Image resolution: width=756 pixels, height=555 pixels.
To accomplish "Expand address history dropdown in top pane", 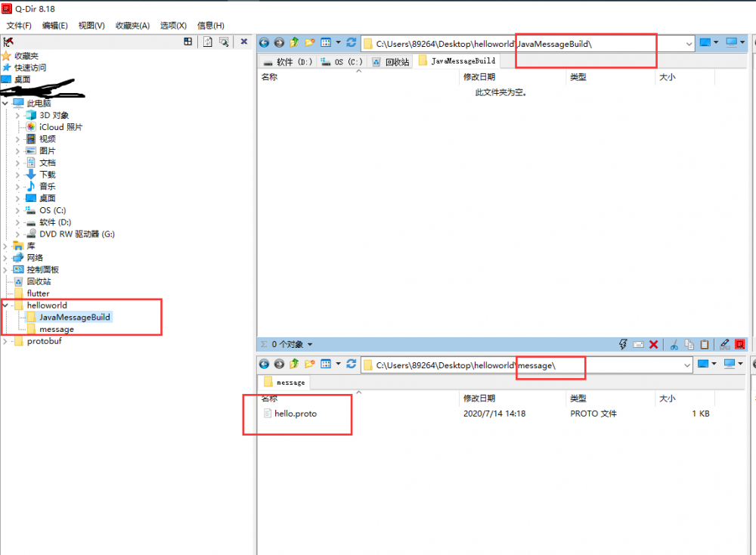I will (689, 44).
